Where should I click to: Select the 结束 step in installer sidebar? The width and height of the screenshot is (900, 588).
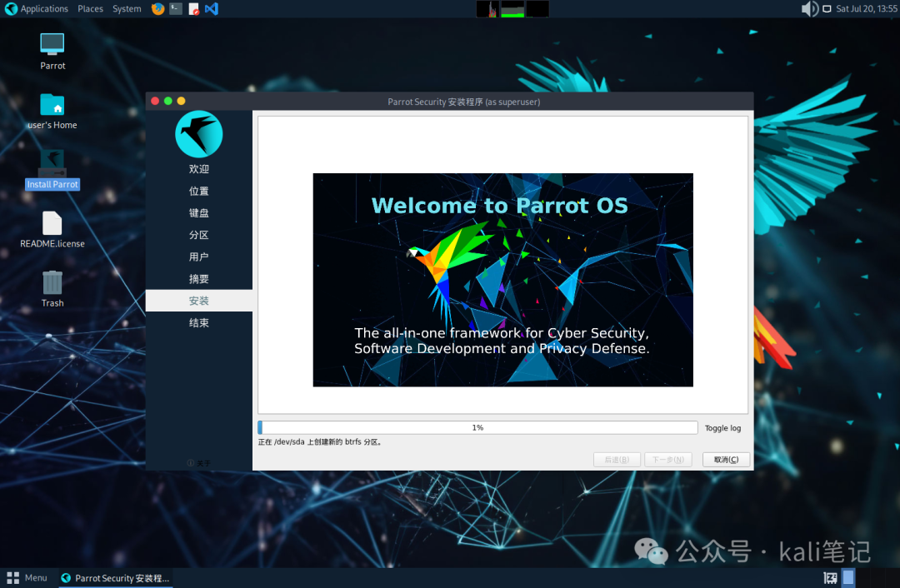click(x=198, y=323)
